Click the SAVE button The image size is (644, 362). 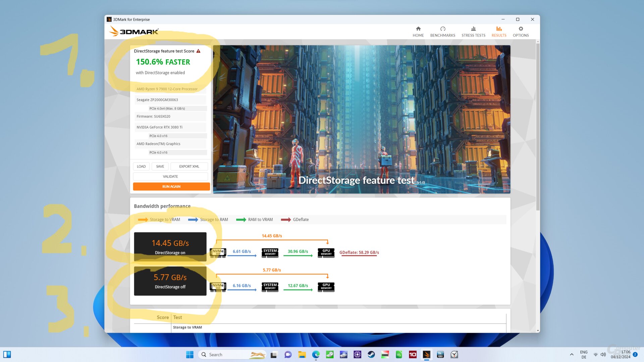point(160,166)
